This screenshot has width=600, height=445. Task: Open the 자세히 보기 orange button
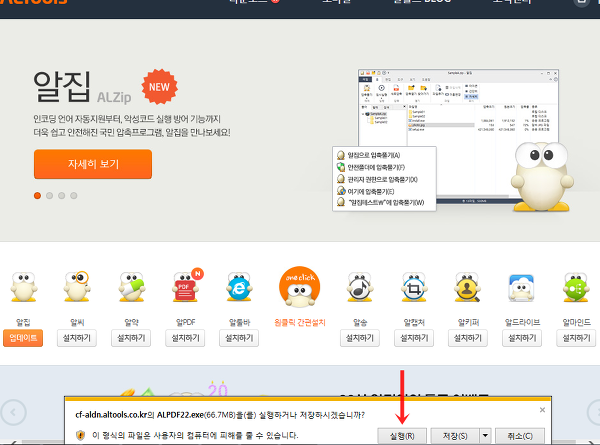click(93, 164)
